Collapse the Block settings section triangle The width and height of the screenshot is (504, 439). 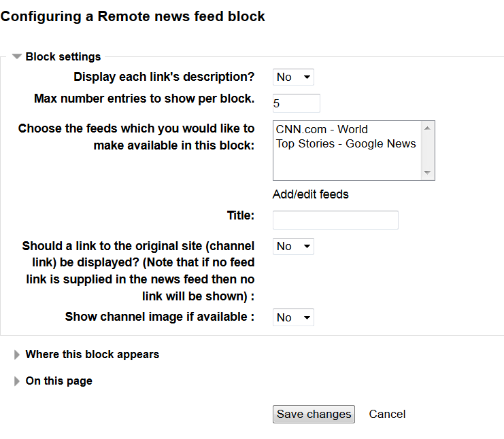pos(17,57)
